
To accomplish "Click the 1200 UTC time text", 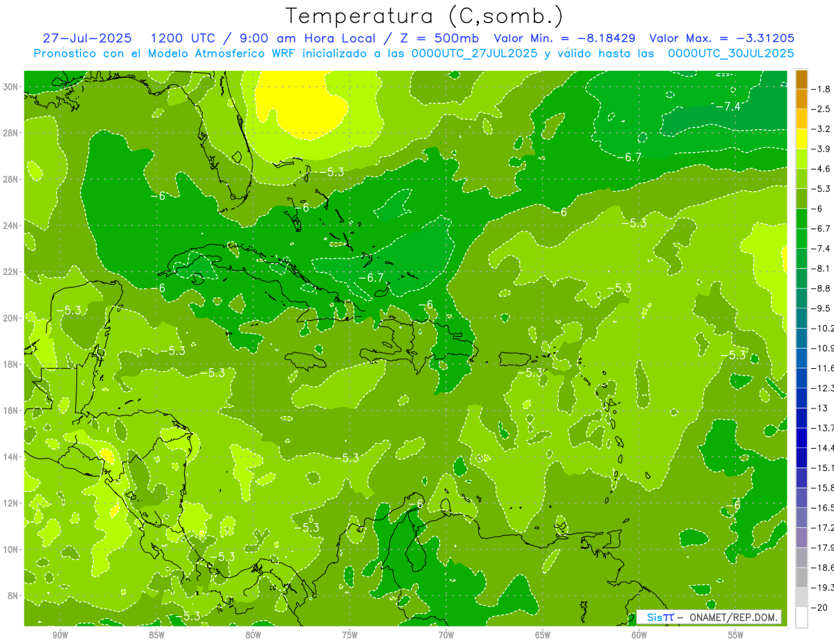I will tap(182, 38).
